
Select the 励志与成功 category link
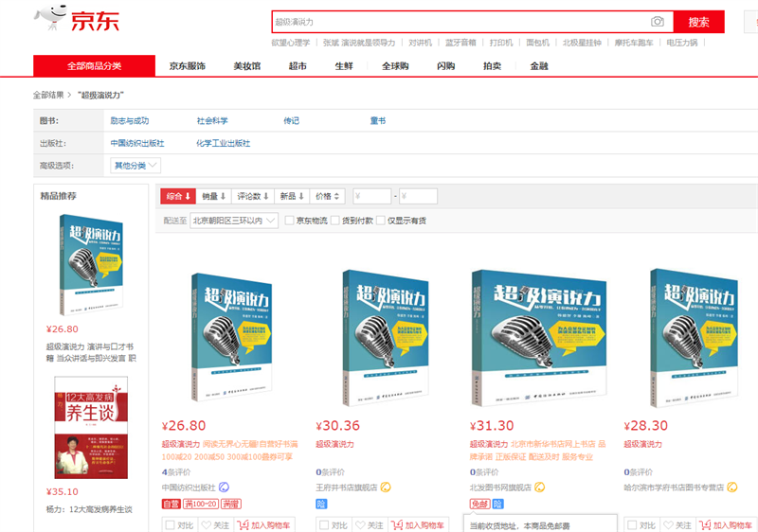pyautogui.click(x=129, y=121)
